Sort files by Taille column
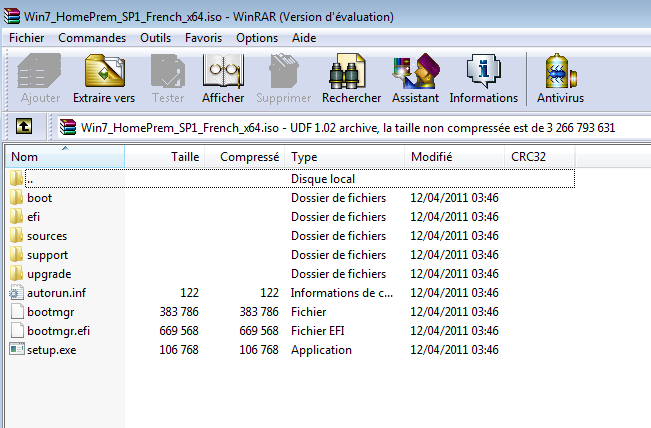651x428 pixels. pos(185,157)
